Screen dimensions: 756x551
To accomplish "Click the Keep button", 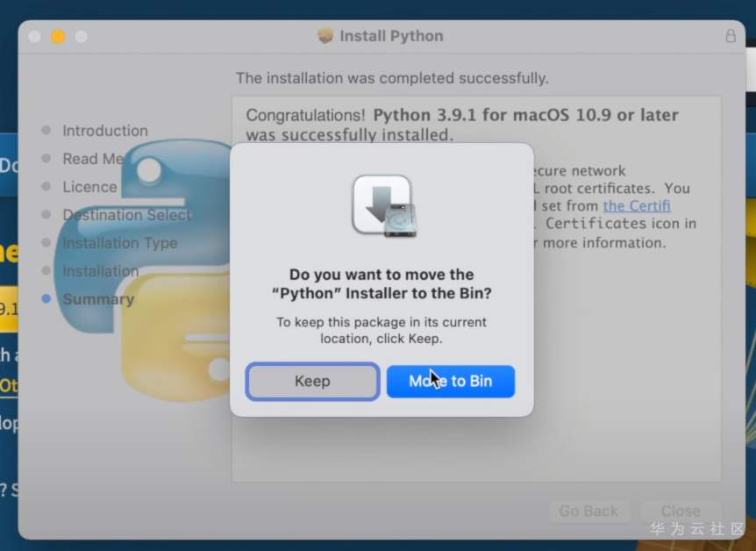I will [x=312, y=381].
